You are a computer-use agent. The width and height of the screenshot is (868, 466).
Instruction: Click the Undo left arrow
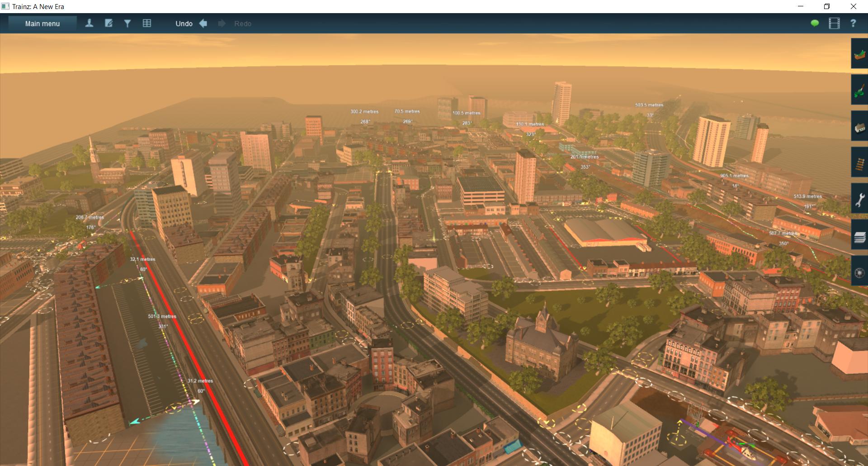[203, 24]
